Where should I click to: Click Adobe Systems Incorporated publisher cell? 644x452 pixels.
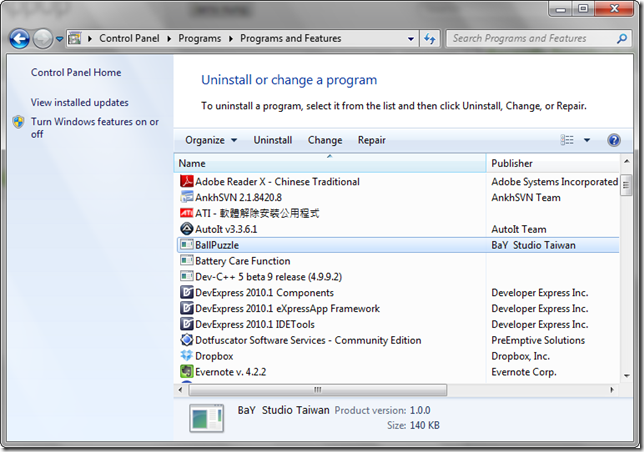tap(554, 181)
